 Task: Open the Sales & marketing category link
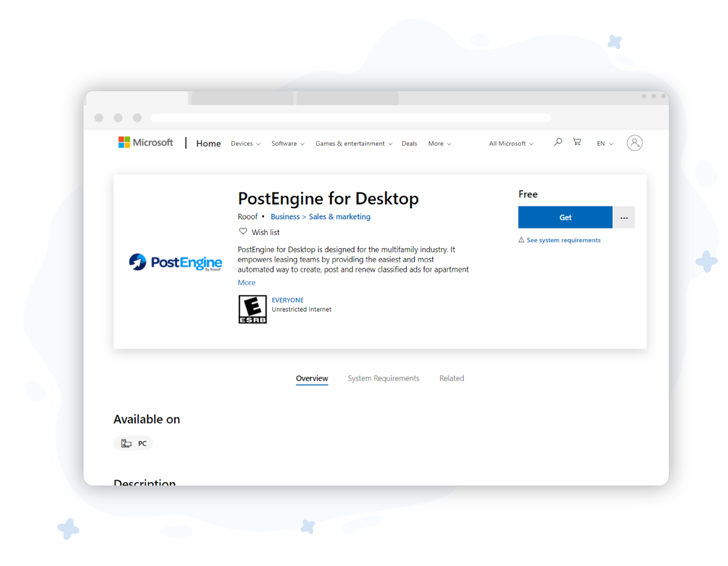[339, 217]
